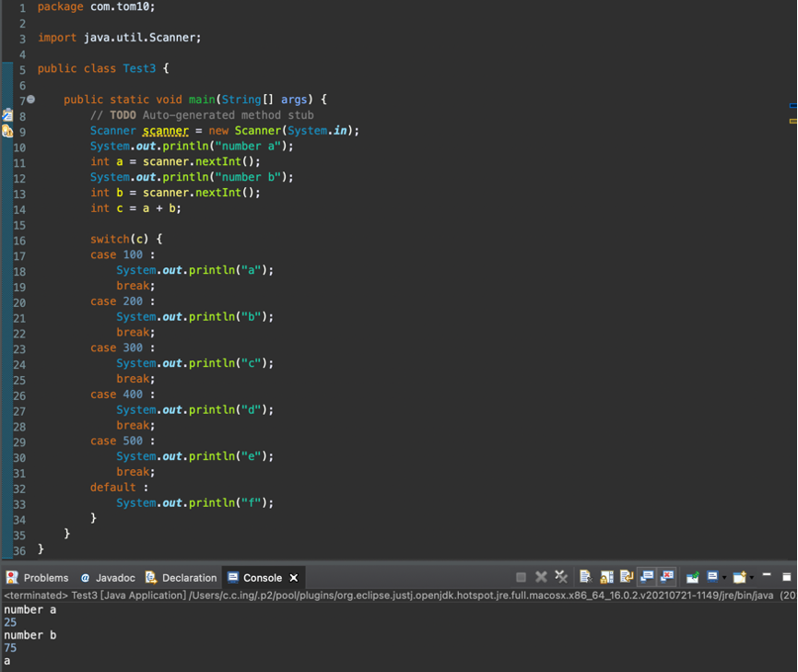Click the underlined scanner variable
Screen dimensions: 798x672
(x=165, y=131)
